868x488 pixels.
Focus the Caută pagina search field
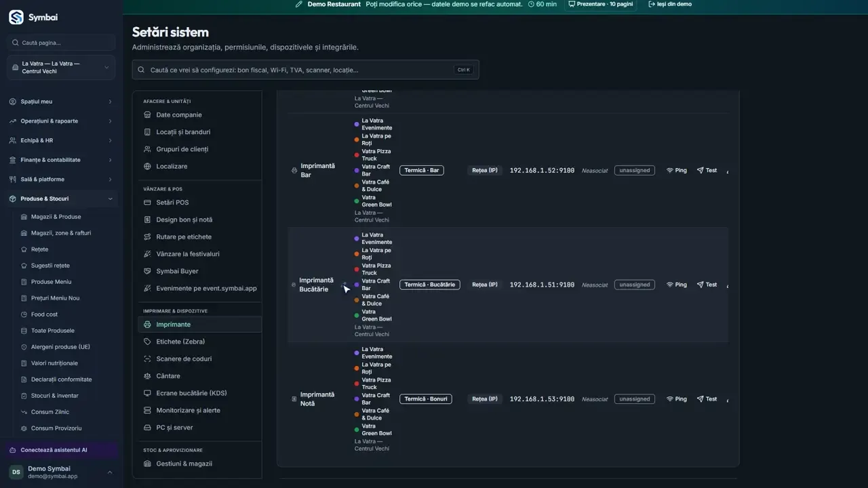pos(61,43)
